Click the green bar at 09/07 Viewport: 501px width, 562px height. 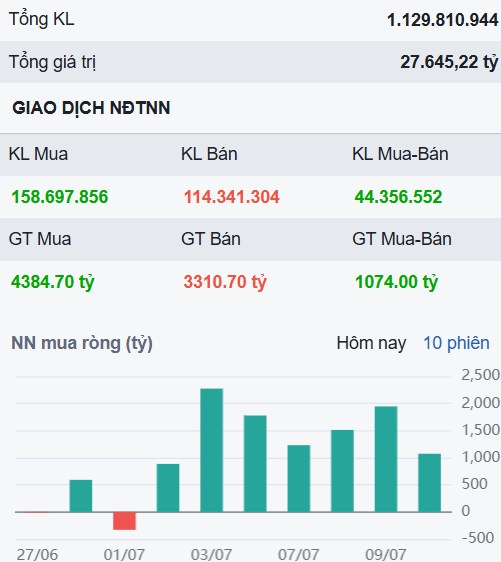[x=386, y=459]
